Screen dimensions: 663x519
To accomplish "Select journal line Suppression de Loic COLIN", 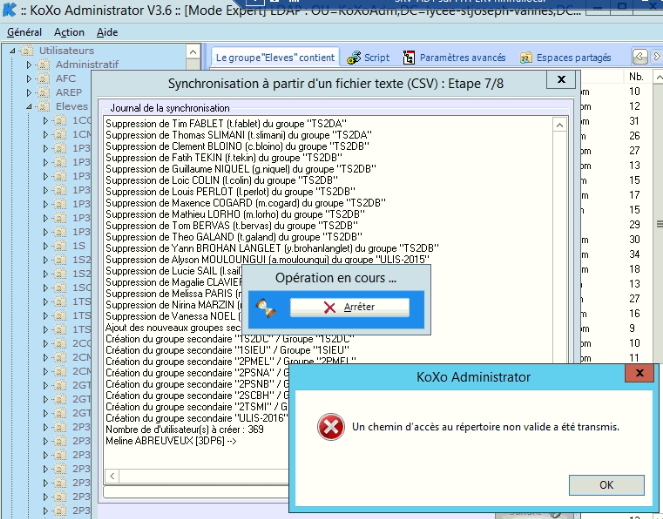I will (222, 180).
